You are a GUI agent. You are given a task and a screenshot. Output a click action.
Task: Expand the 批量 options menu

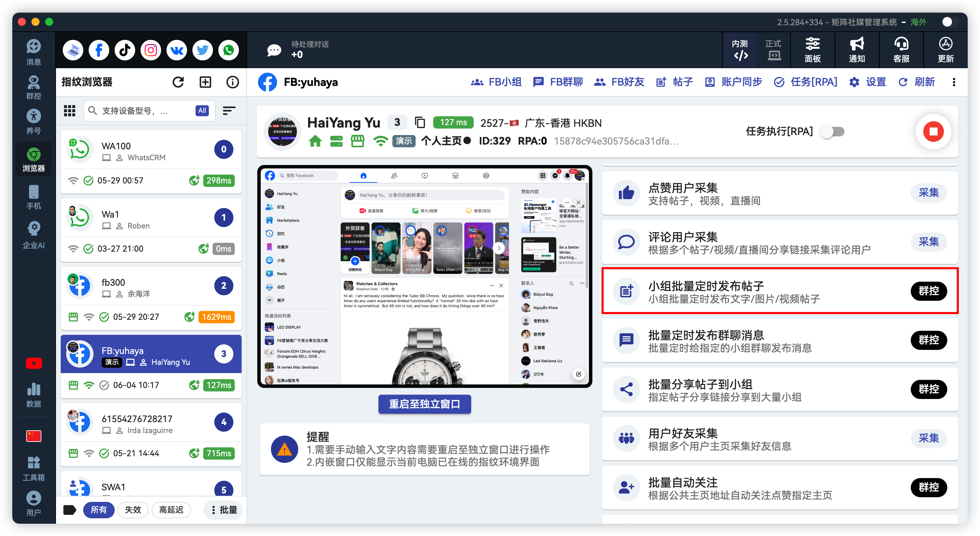(x=224, y=510)
